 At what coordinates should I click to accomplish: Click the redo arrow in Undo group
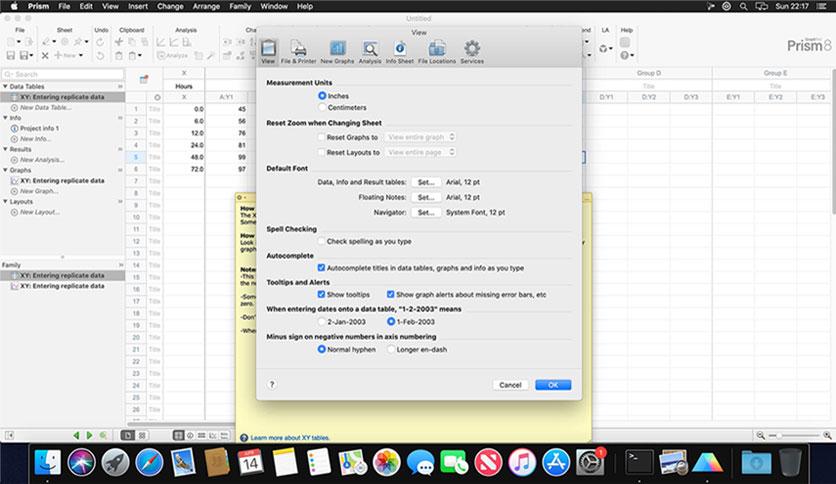click(100, 42)
